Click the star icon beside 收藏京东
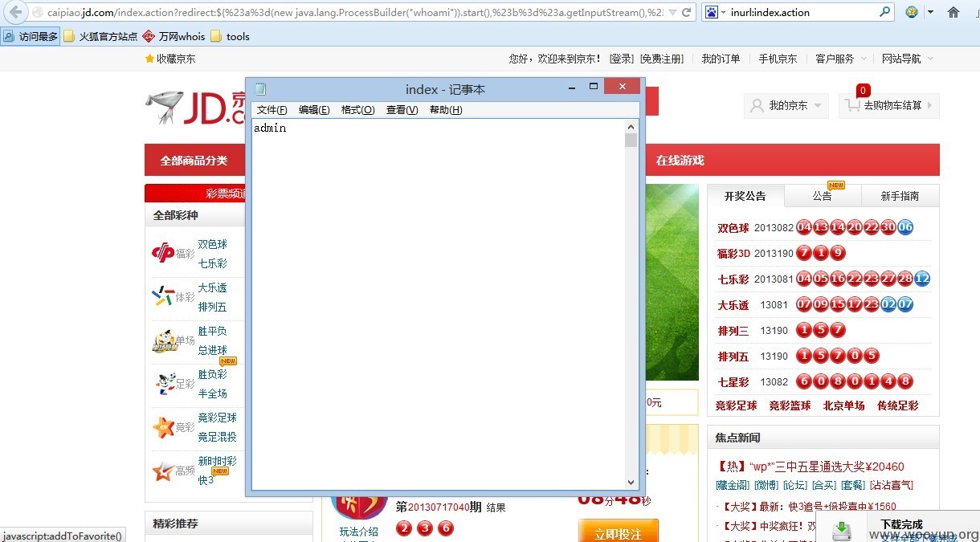Screen dimensions: 980x542 pos(149,59)
